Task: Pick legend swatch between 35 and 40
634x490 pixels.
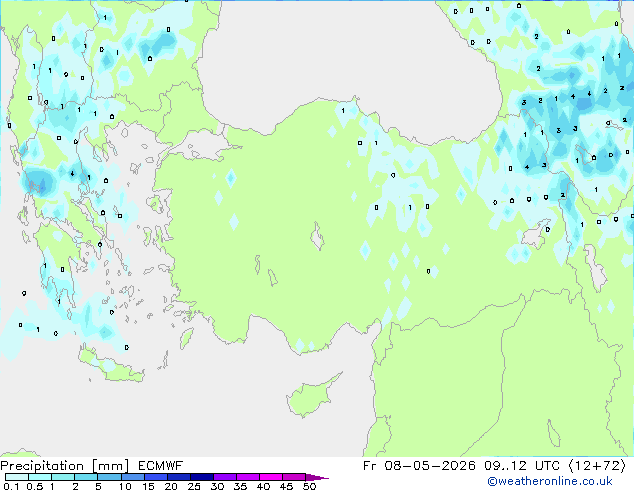Action: pos(247,477)
